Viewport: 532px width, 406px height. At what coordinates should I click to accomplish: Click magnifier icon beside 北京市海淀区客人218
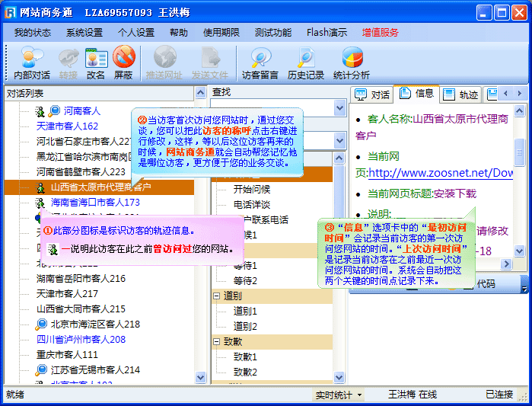41,324
